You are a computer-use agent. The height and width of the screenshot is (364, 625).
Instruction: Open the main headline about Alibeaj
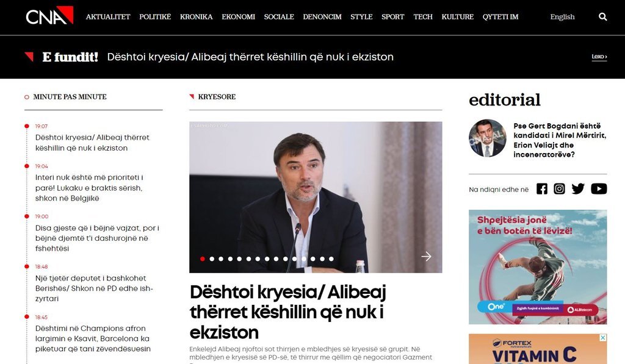click(x=288, y=312)
